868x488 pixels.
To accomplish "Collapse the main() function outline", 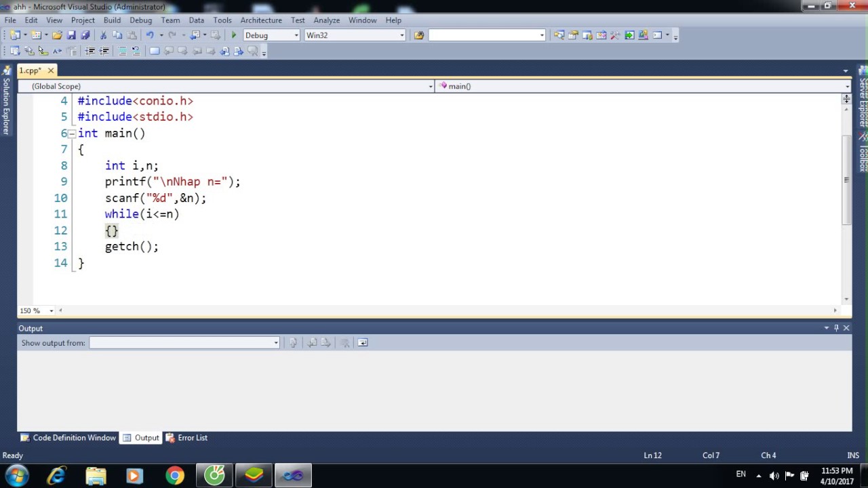I will (72, 134).
